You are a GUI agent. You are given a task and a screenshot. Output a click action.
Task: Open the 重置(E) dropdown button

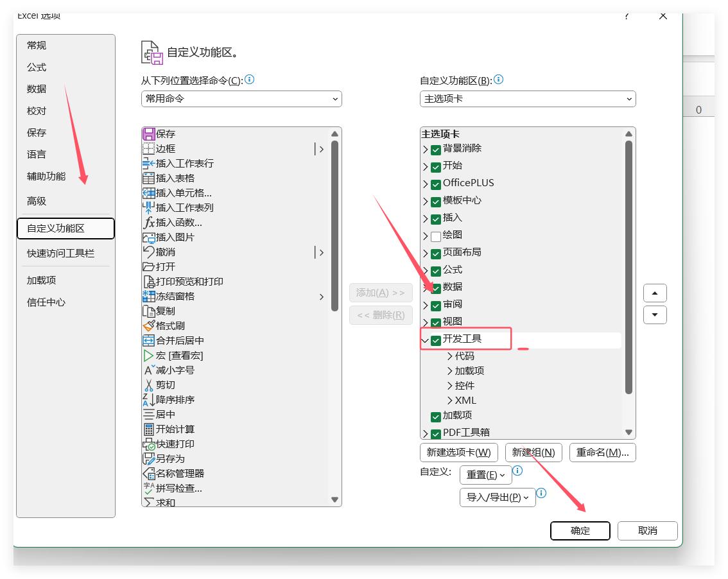coord(485,475)
